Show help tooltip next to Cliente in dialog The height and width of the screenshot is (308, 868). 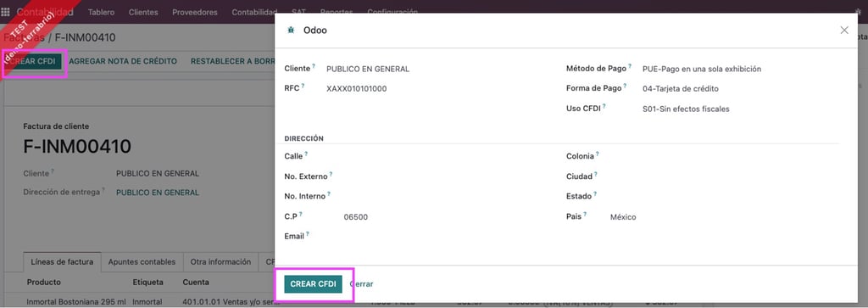coord(314,66)
